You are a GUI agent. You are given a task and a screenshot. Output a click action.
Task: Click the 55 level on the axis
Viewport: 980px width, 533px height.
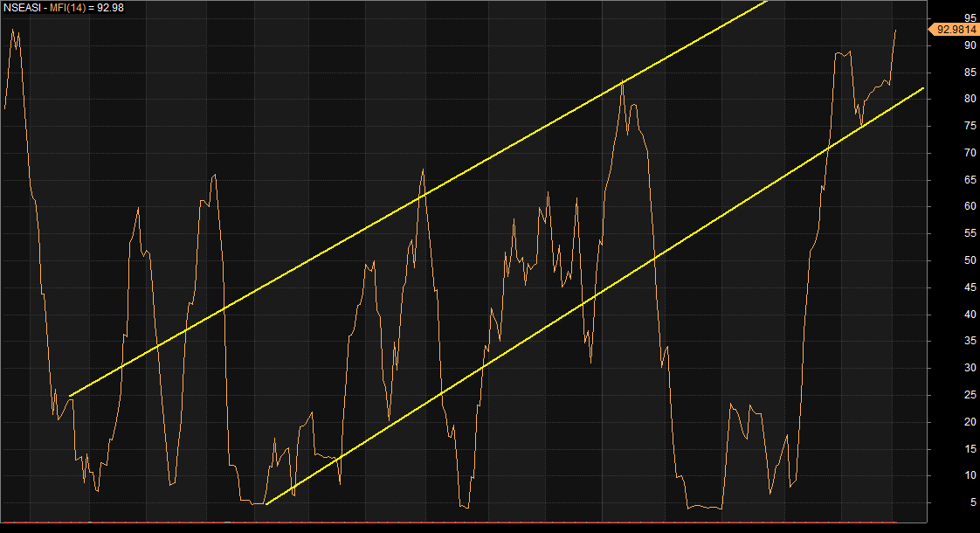tap(970, 233)
